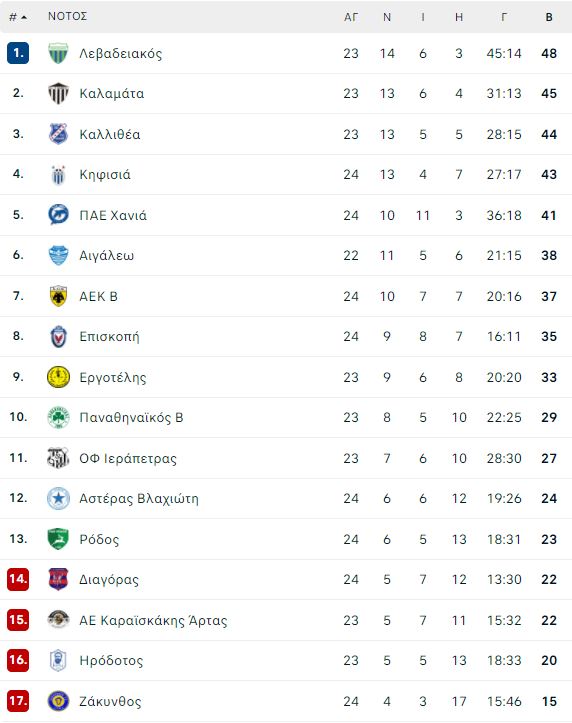
Task: Click the Ν wins column header
Action: pos(387,17)
